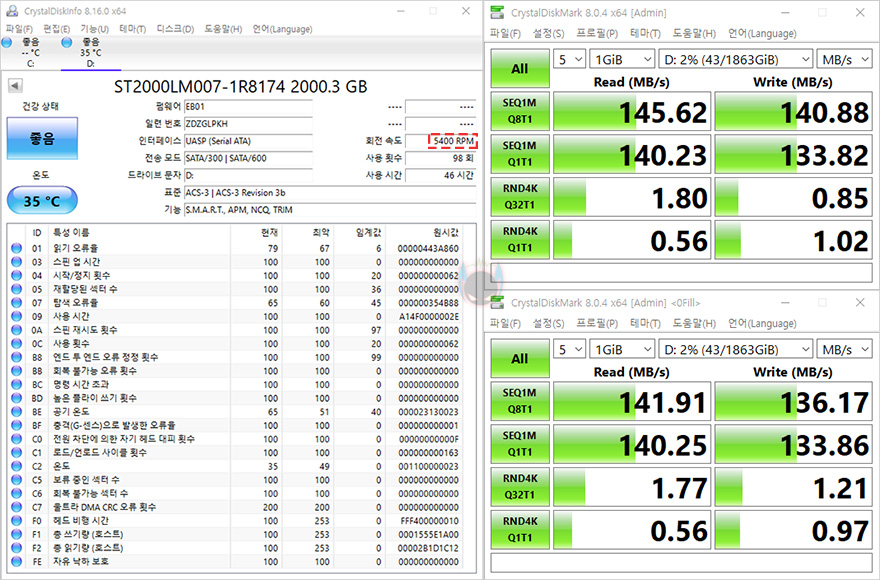The height and width of the screenshot is (580, 880).
Task: Run RND4K Q1T1 test in lower 0Fill window
Action: click(x=520, y=529)
